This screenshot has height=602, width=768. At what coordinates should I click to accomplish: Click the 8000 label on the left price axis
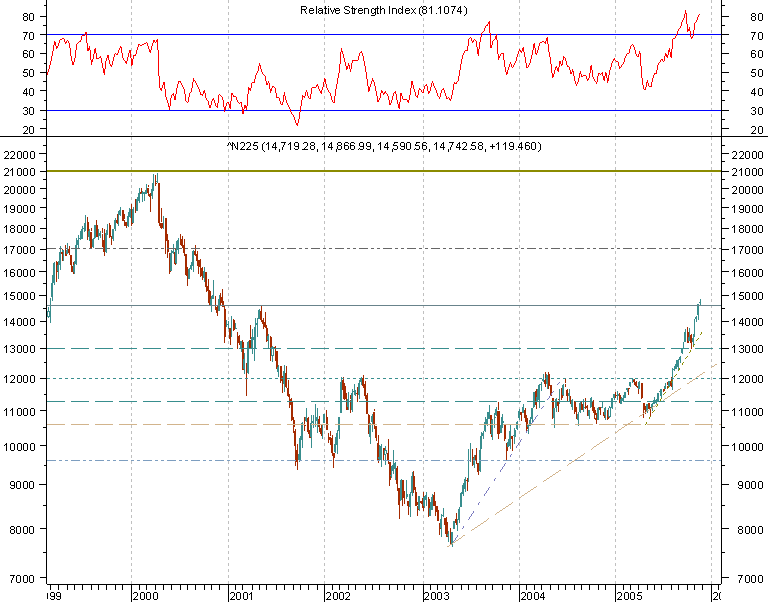(23, 530)
